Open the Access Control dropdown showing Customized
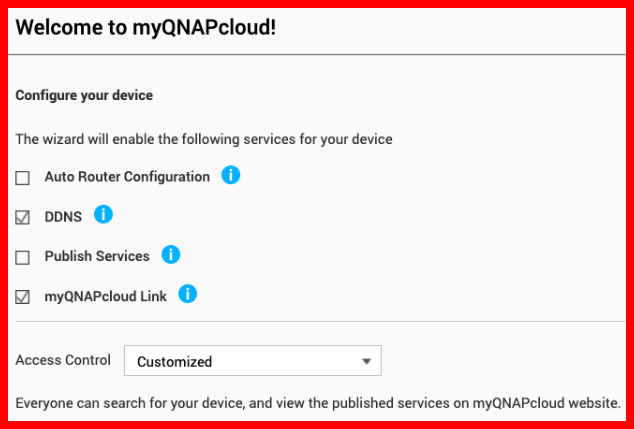Screen dimensions: 634x429 (x=253, y=361)
